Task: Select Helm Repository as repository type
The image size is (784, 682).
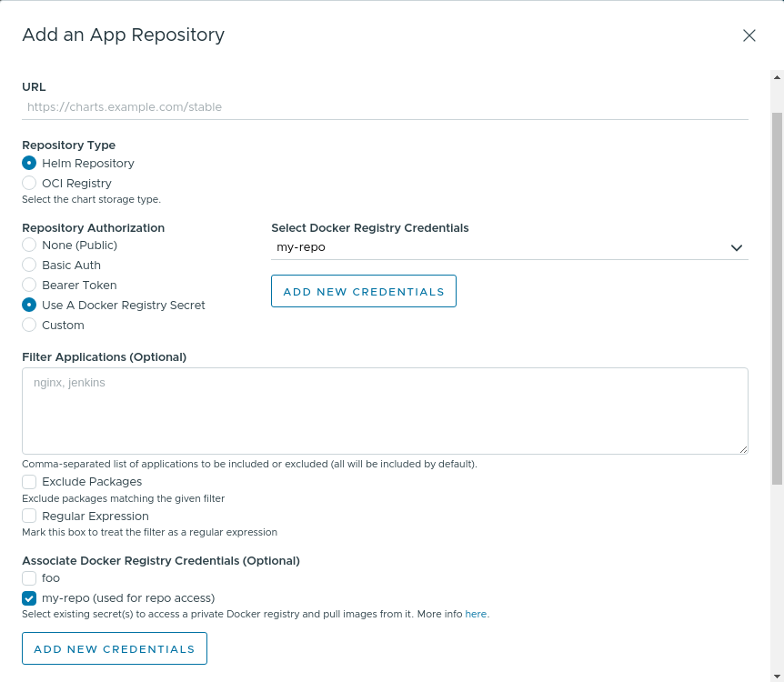Action: [x=28, y=163]
